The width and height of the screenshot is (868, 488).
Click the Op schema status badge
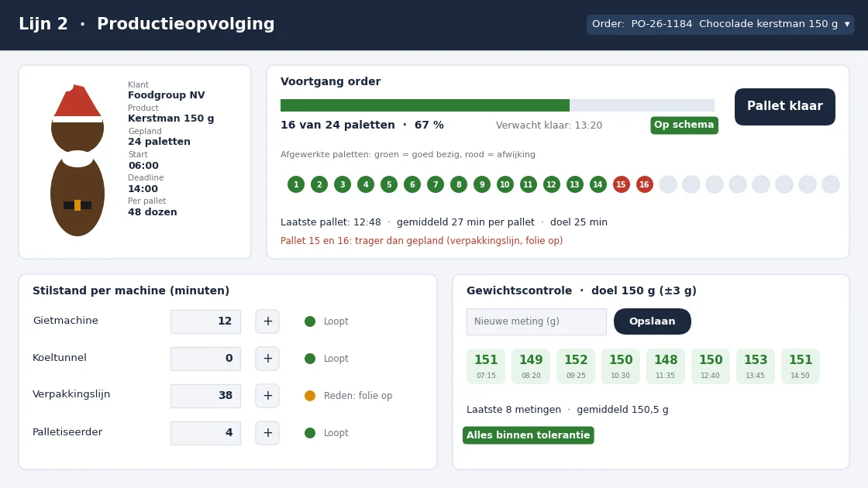pyautogui.click(x=684, y=125)
